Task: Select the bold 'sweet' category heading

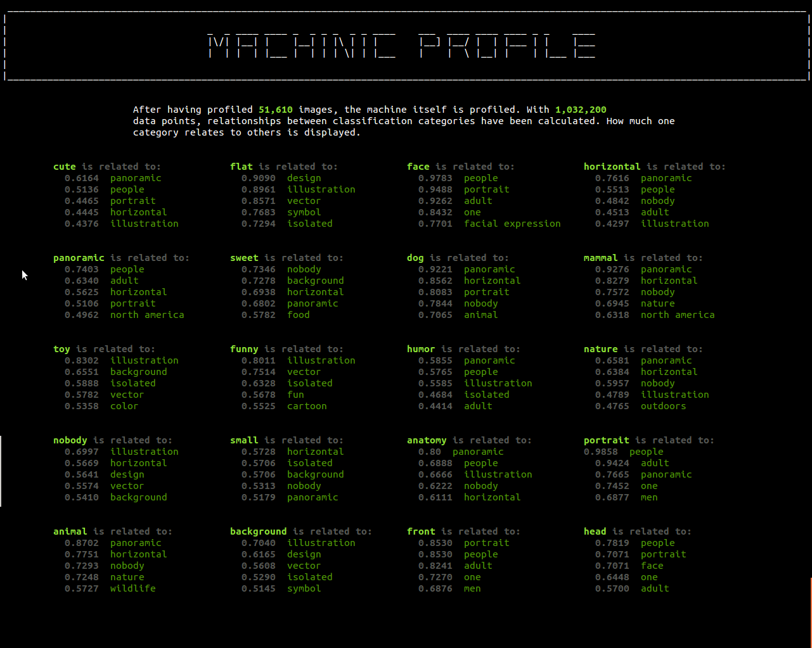Action: point(244,258)
